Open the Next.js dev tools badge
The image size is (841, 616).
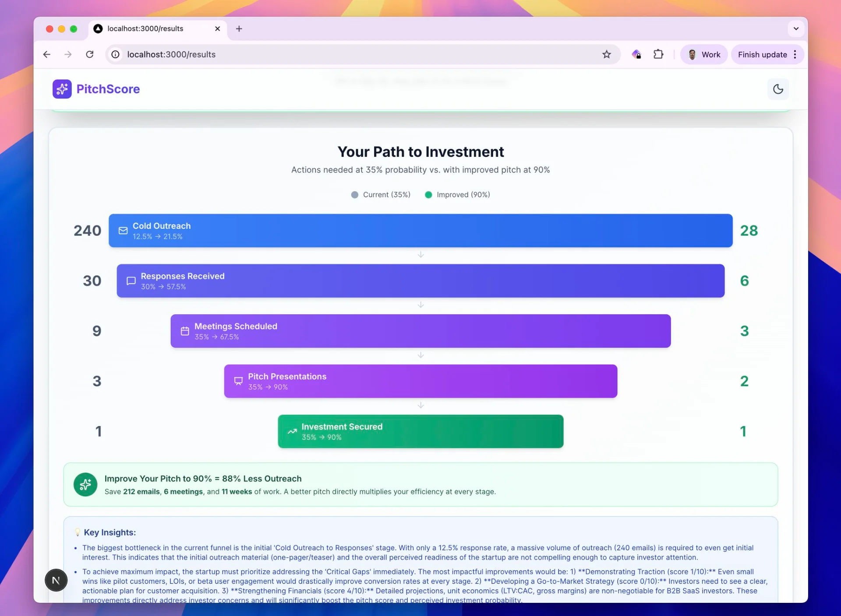(56, 580)
